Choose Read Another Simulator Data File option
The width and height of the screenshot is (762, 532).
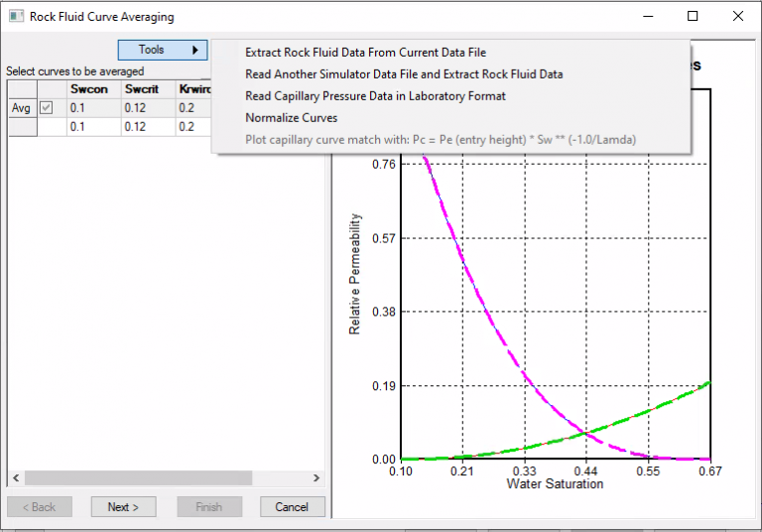pos(404,74)
